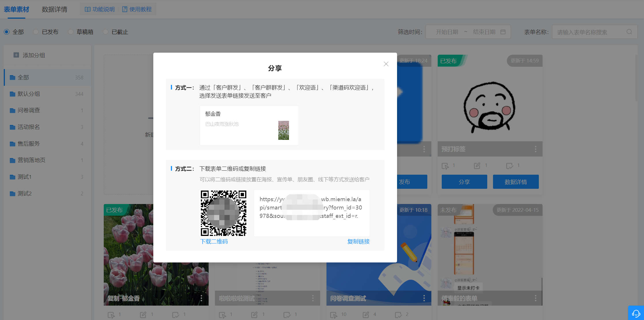Select the QR code image
Viewport: 644px width, 320px height.
[224, 213]
